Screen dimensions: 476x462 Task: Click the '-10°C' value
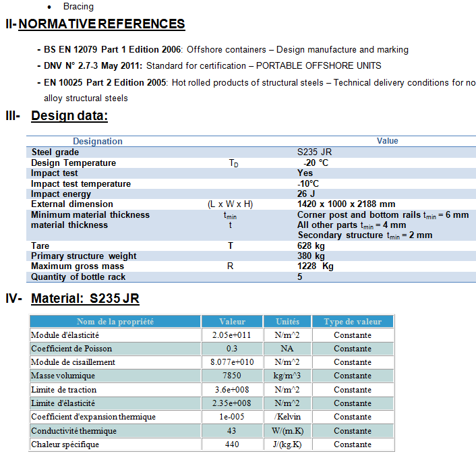pos(308,183)
